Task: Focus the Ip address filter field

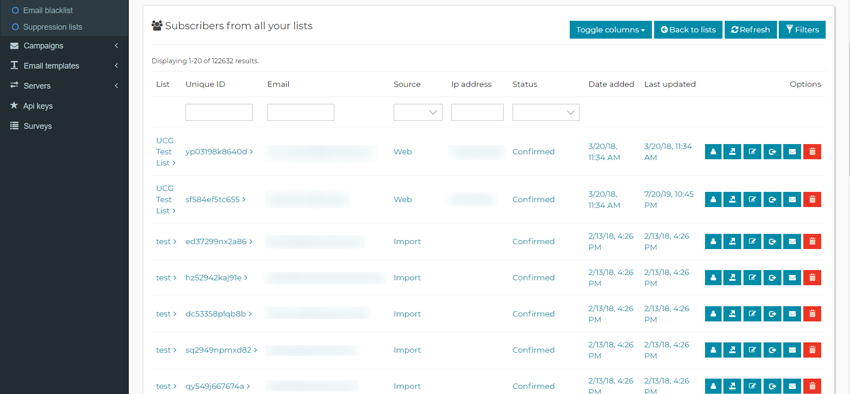Action: [x=477, y=112]
